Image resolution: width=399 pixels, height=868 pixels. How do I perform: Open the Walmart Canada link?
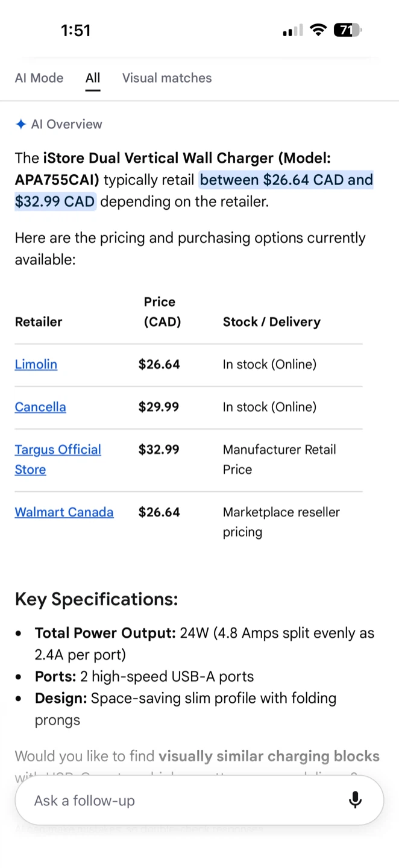[64, 512]
